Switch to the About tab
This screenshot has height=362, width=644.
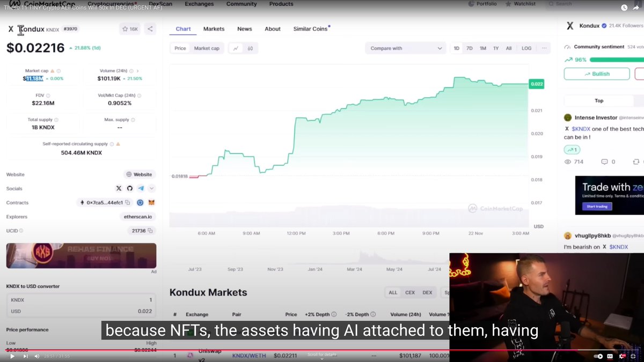pyautogui.click(x=273, y=29)
